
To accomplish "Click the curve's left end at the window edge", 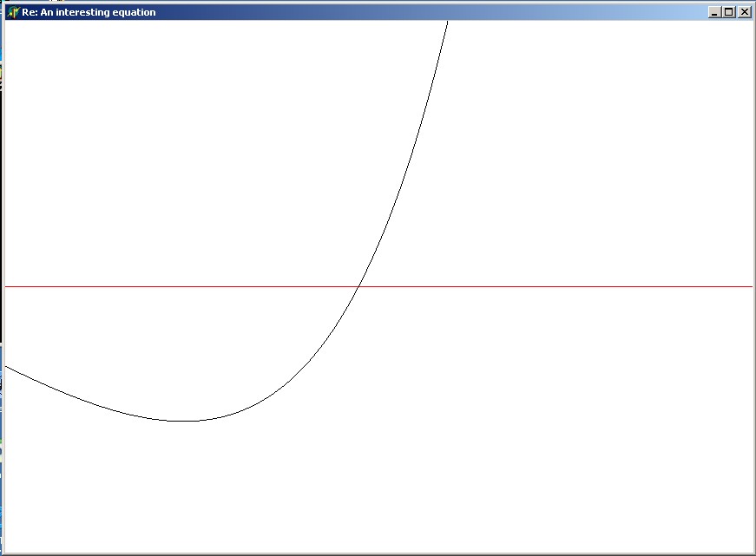I will pyautogui.click(x=7, y=367).
